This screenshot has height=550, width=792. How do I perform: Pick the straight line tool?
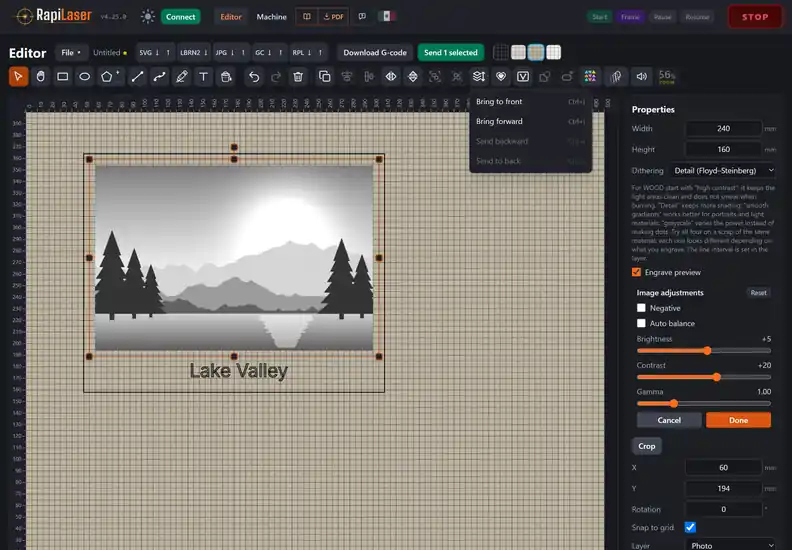[137, 77]
